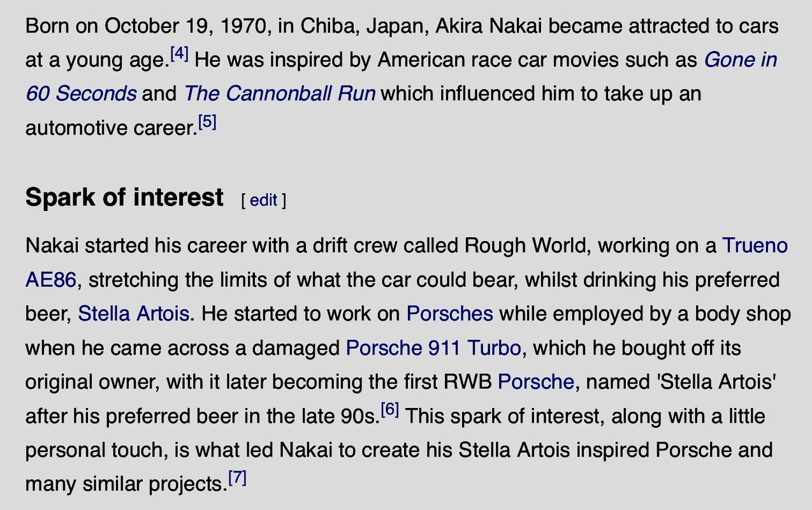Open the blue Stella Artois beer link
Image resolution: width=812 pixels, height=510 pixels.
tap(133, 314)
